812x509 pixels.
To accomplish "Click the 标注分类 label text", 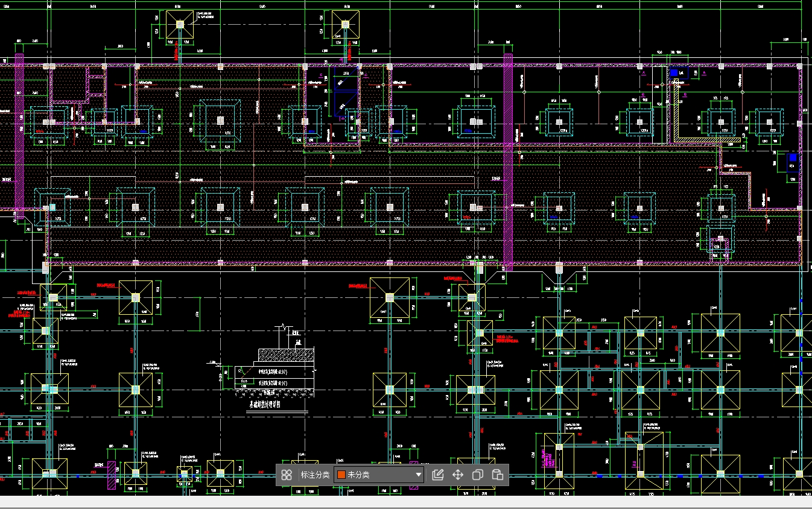I will pos(316,475).
